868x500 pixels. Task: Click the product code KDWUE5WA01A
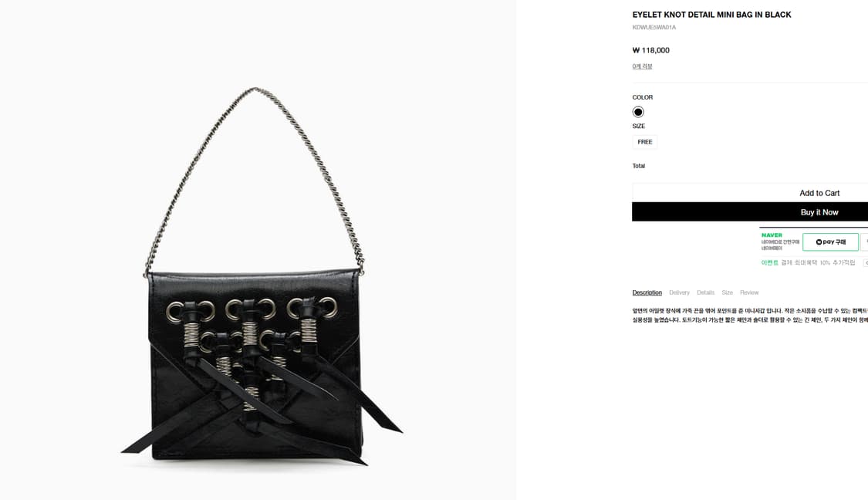[654, 27]
